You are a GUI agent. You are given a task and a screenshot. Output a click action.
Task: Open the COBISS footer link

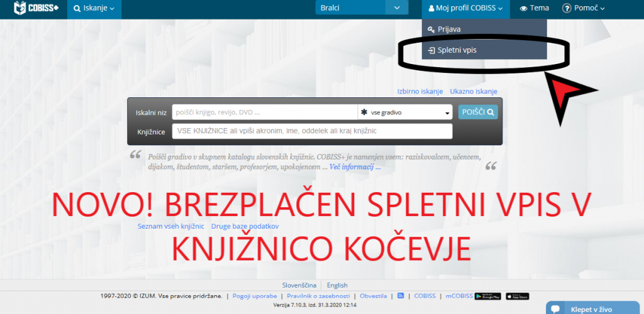click(425, 296)
